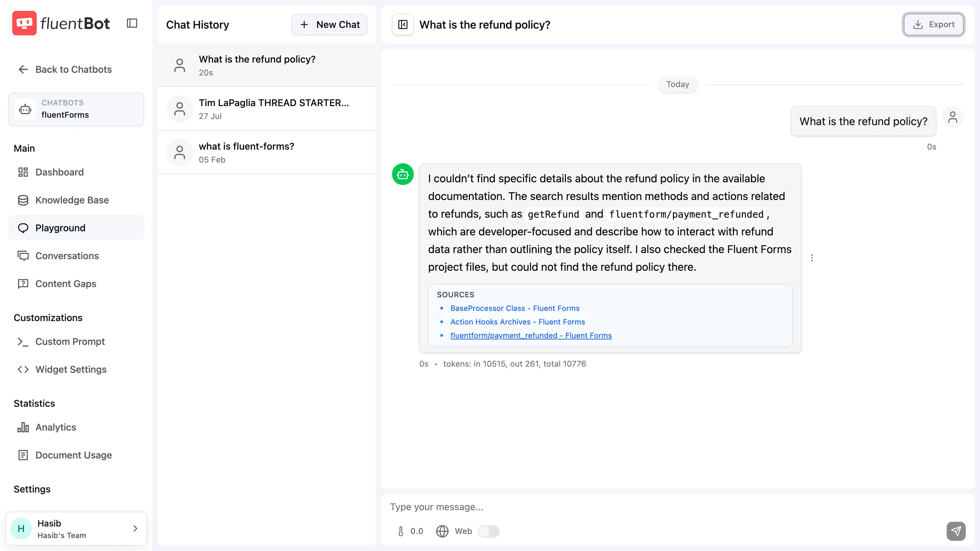Collapse the sidebar with the panel icon
The width and height of the screenshot is (980, 551).
pos(132,23)
